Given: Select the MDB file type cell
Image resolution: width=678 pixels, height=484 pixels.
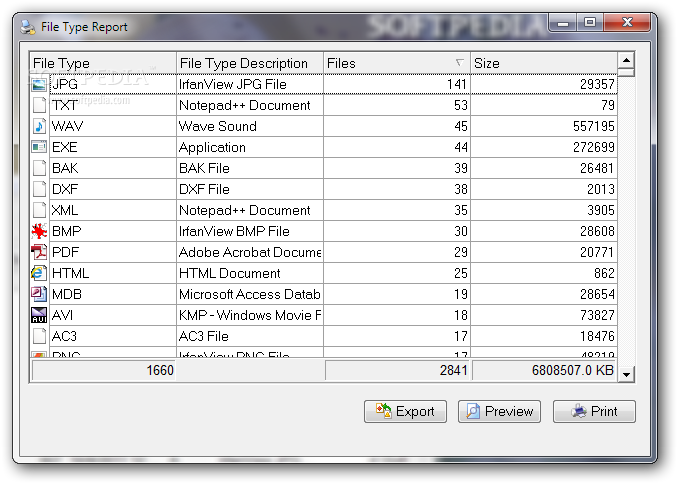Looking at the screenshot, I should (x=113, y=294).
